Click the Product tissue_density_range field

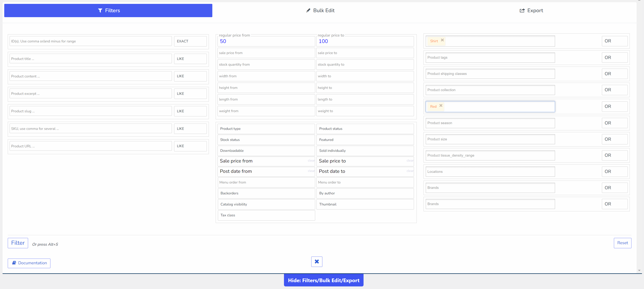click(x=490, y=155)
